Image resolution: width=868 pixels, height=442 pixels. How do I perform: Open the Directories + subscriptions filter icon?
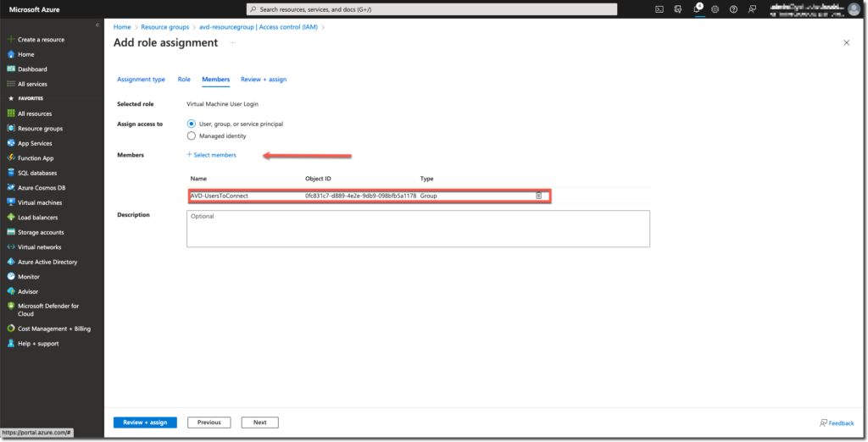(677, 9)
